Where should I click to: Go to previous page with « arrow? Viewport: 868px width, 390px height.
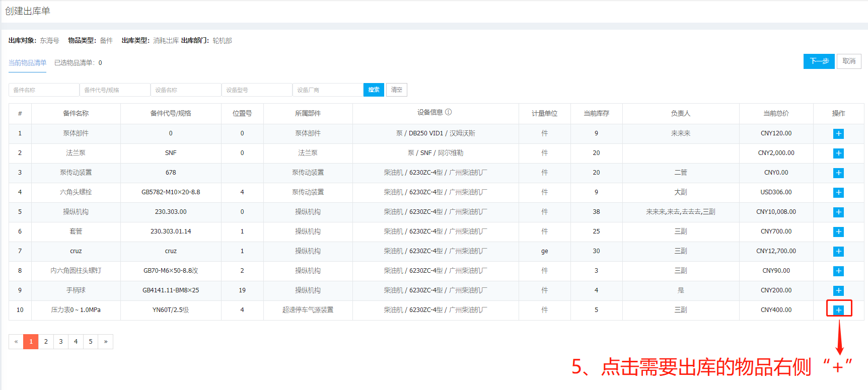(x=16, y=342)
